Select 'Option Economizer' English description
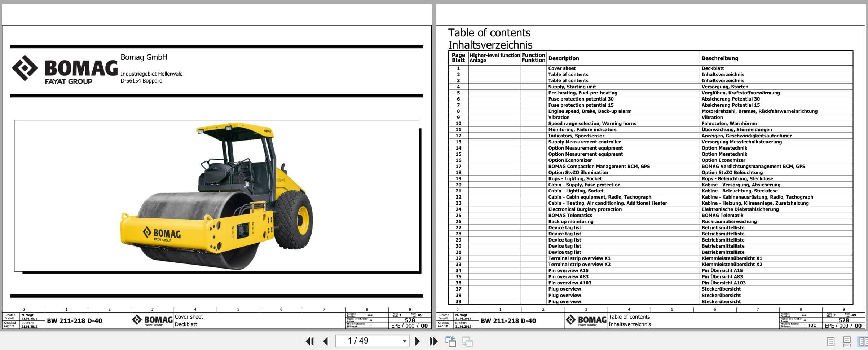868x350 pixels. (570, 160)
